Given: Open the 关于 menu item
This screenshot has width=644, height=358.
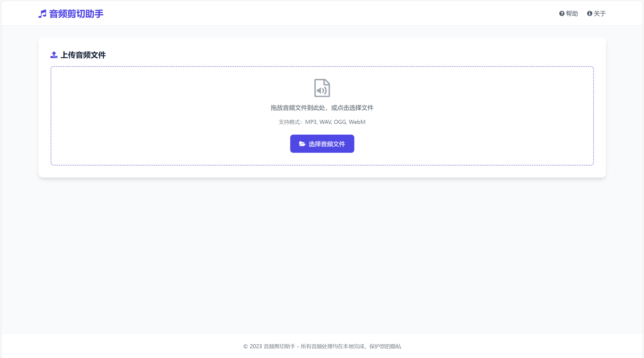Looking at the screenshot, I should (x=597, y=14).
